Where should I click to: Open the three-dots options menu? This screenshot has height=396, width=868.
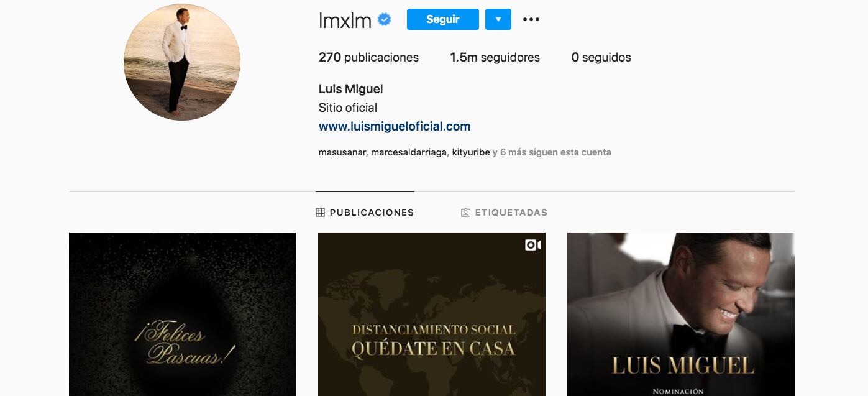[x=531, y=19]
